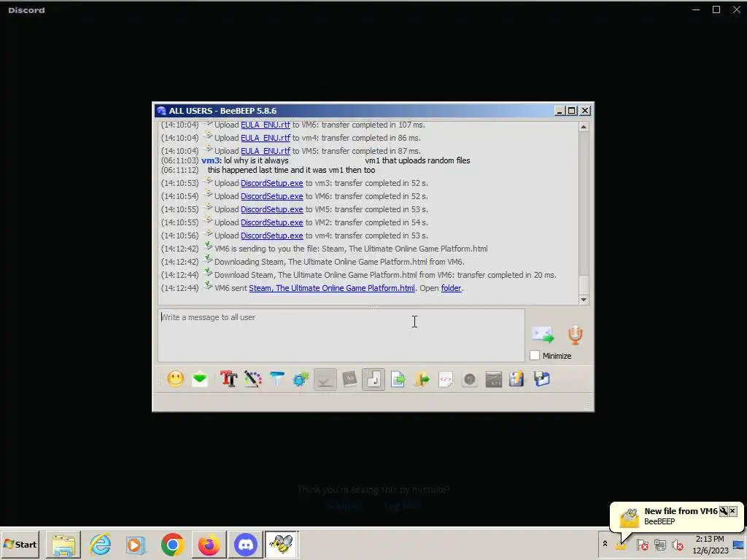
Task: Click the gray dictionary book icon
Action: [349, 379]
